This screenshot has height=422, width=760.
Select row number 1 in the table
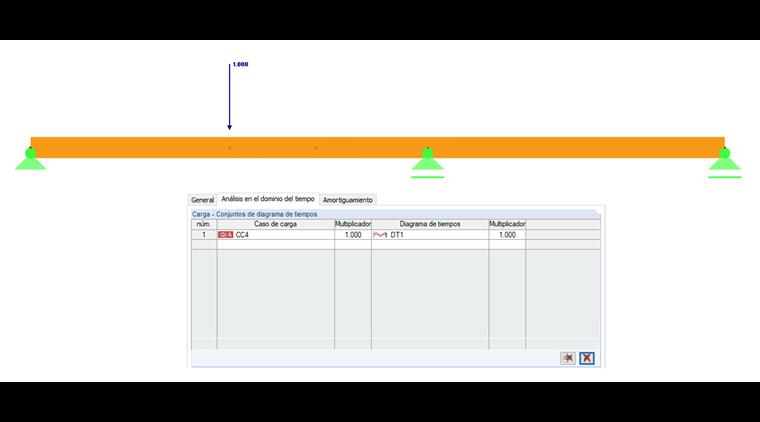[204, 235]
